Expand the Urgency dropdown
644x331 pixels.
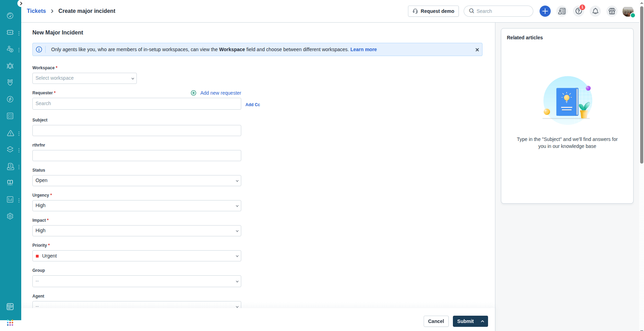(x=136, y=206)
